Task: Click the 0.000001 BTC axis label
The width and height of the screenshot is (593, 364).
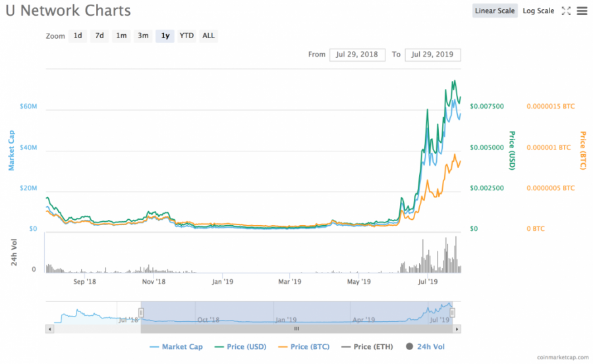Action: pyautogui.click(x=549, y=147)
